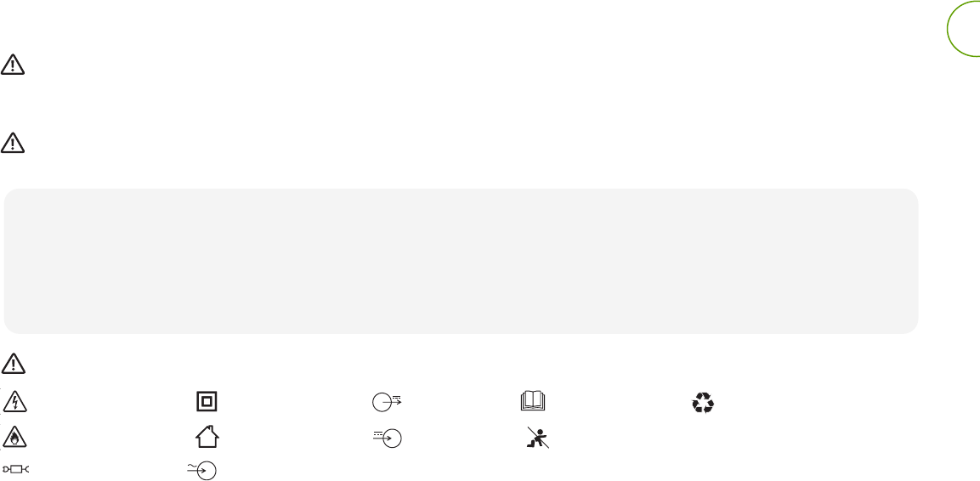Viewport: 980px width, 481px height.
Task: Click the keep-away-from-children crossed figure icon
Action: point(536,439)
